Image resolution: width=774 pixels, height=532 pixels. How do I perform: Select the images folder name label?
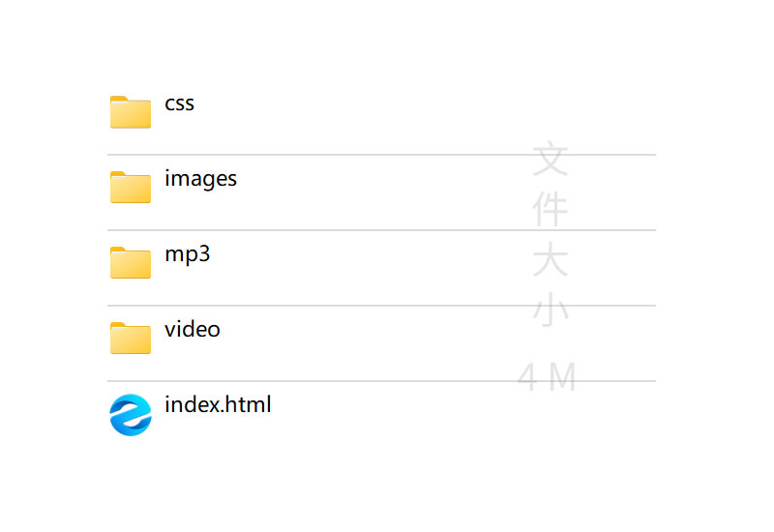click(x=201, y=179)
